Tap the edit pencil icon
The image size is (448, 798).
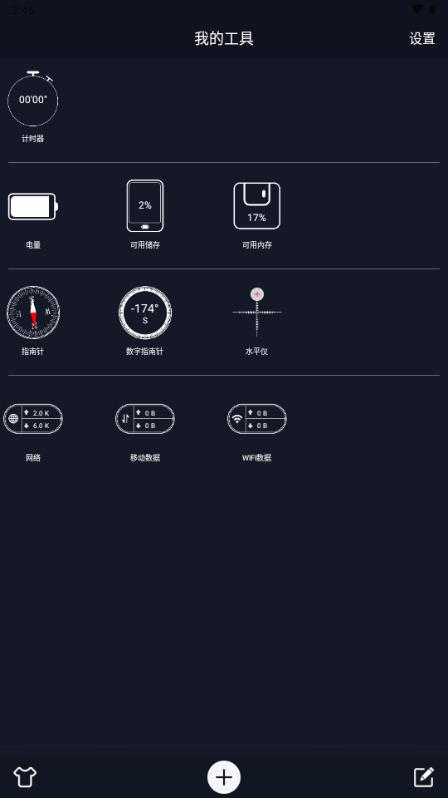pyautogui.click(x=424, y=777)
